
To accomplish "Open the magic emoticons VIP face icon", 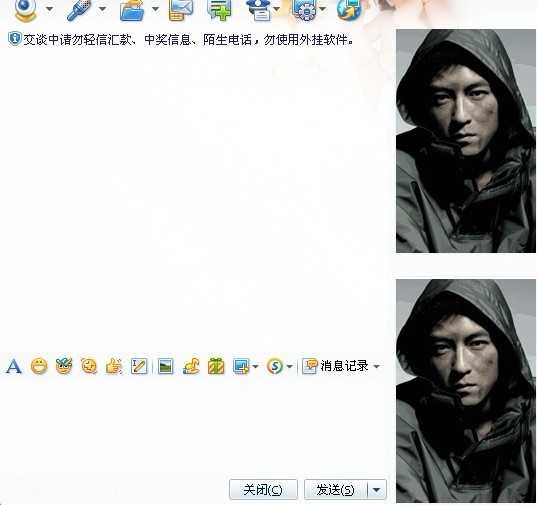I will 64,366.
